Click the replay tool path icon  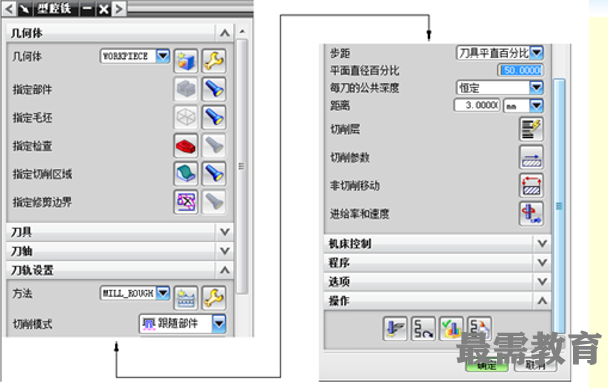click(x=423, y=329)
